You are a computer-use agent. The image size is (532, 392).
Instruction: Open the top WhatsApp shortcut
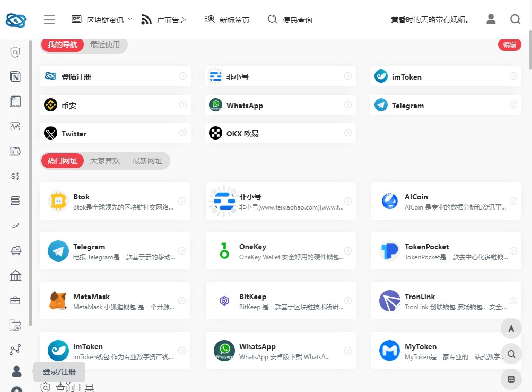coord(280,105)
